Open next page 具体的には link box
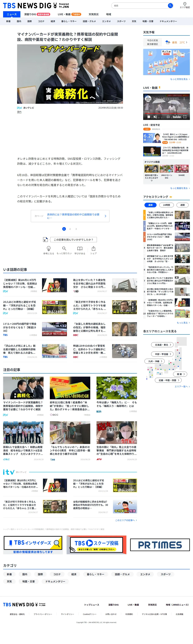Viewport: 193px width, 644px height. (70, 216)
